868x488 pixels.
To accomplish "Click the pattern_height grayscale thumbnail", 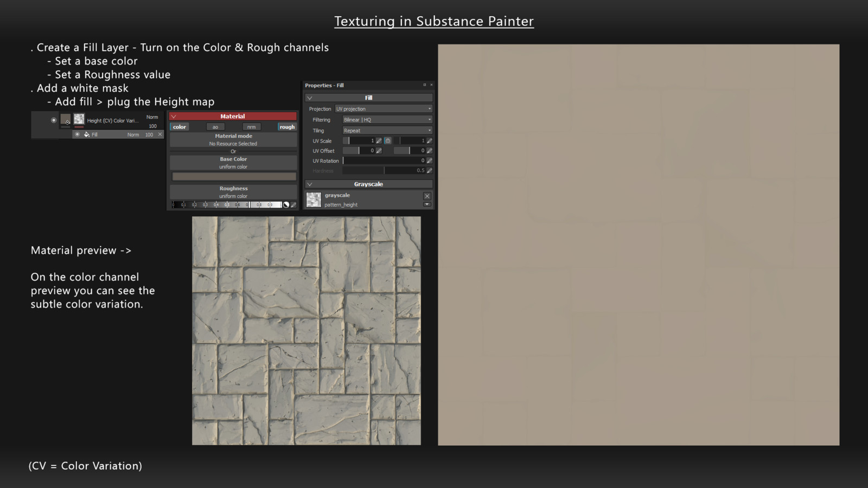I will [x=314, y=200].
